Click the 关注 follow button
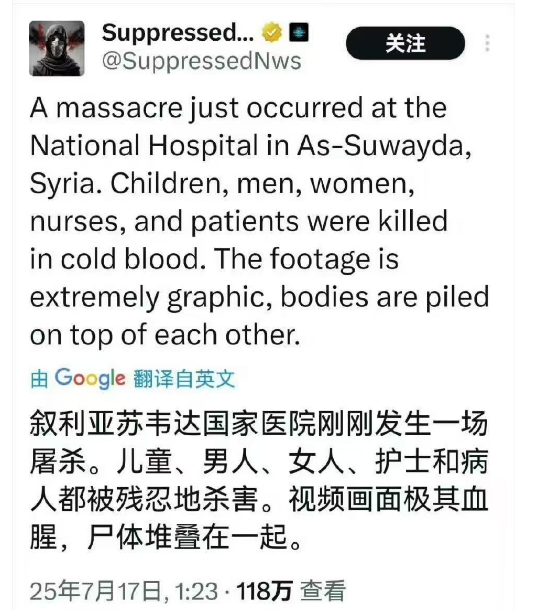Image resolution: width=544 pixels, height=610 pixels. [x=405, y=43]
